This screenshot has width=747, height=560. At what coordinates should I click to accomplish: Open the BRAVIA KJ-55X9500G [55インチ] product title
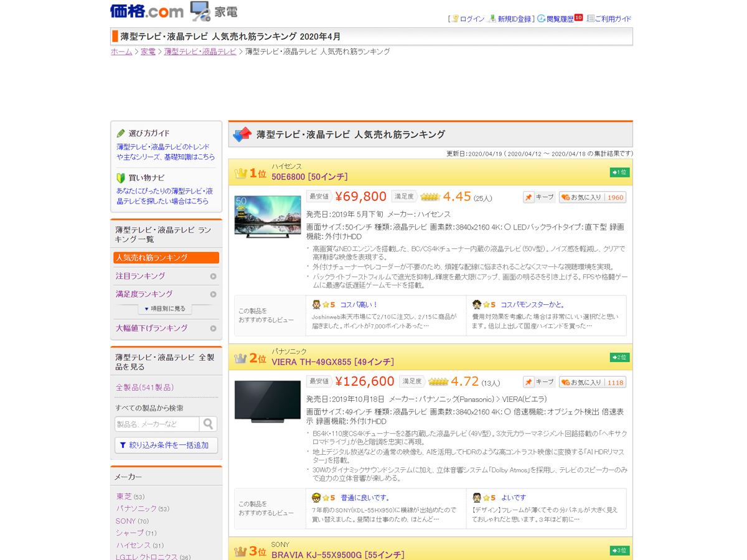pos(338,554)
